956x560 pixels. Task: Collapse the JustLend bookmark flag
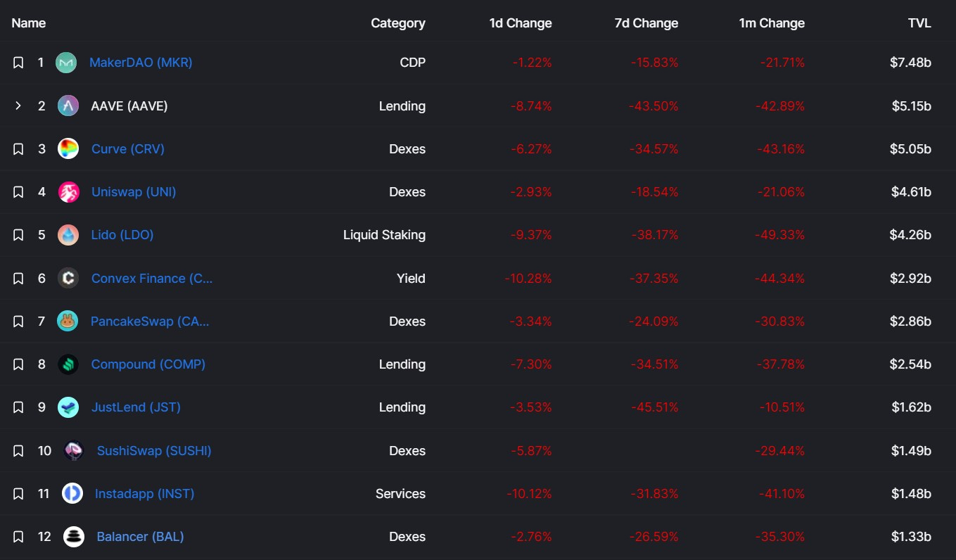18,407
